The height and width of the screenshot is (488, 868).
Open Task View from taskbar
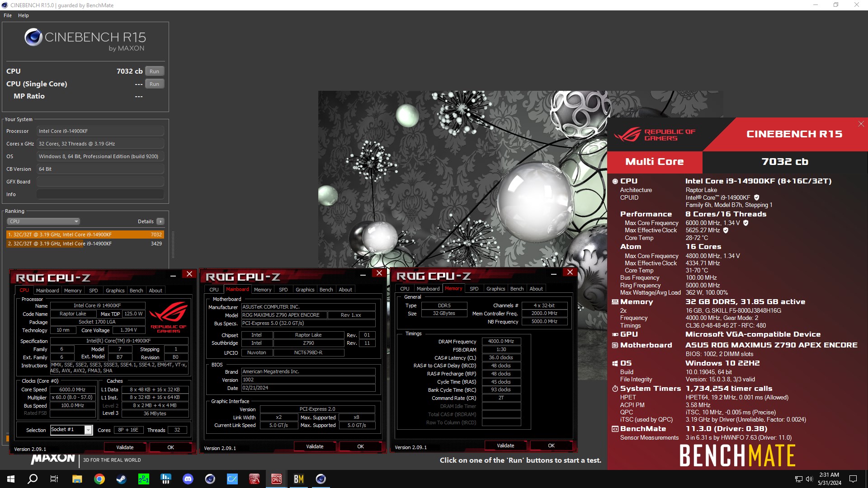coord(54,479)
